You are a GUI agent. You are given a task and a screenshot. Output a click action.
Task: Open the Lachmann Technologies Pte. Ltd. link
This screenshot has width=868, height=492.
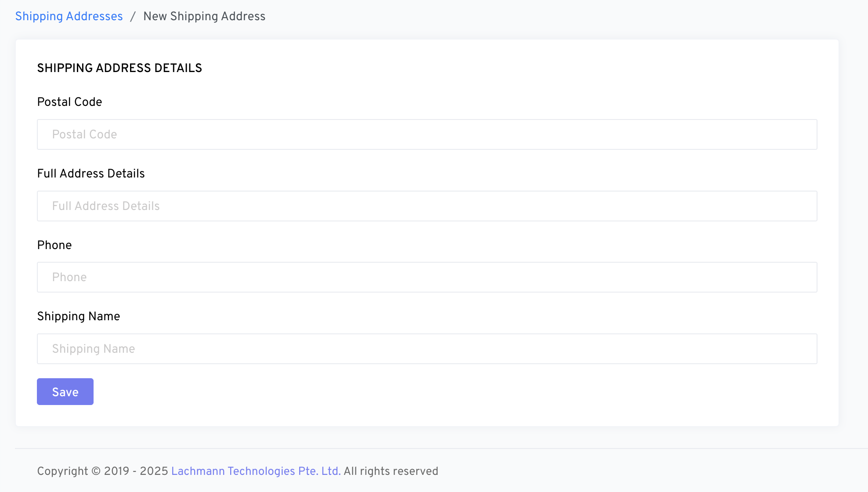(x=256, y=471)
